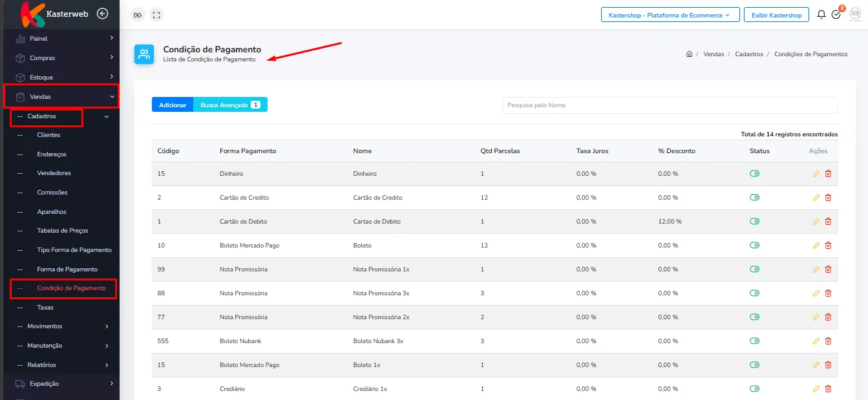Viewport: 868px width, 400px height.
Task: Focus the Pesquise pelo Nome search field
Action: [x=670, y=105]
